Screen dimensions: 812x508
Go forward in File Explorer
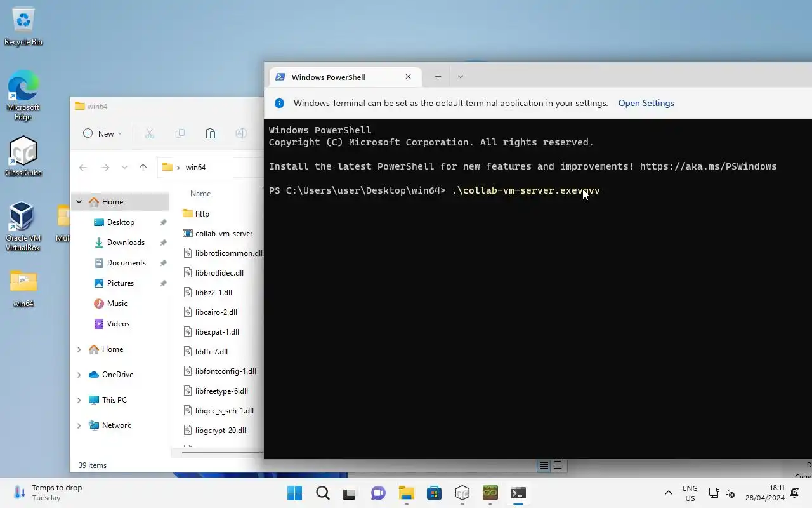105,168
